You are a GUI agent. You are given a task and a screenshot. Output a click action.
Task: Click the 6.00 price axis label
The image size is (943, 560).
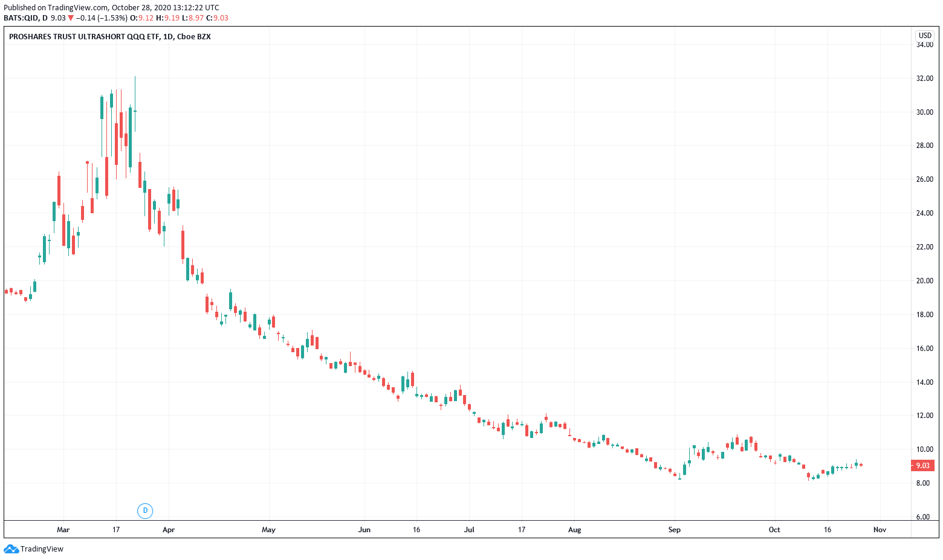(x=923, y=517)
